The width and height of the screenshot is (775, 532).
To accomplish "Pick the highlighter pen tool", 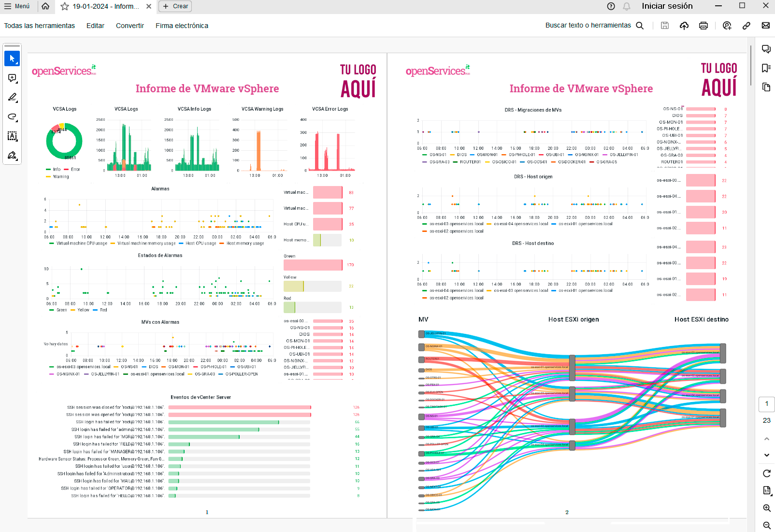I will coord(12,98).
